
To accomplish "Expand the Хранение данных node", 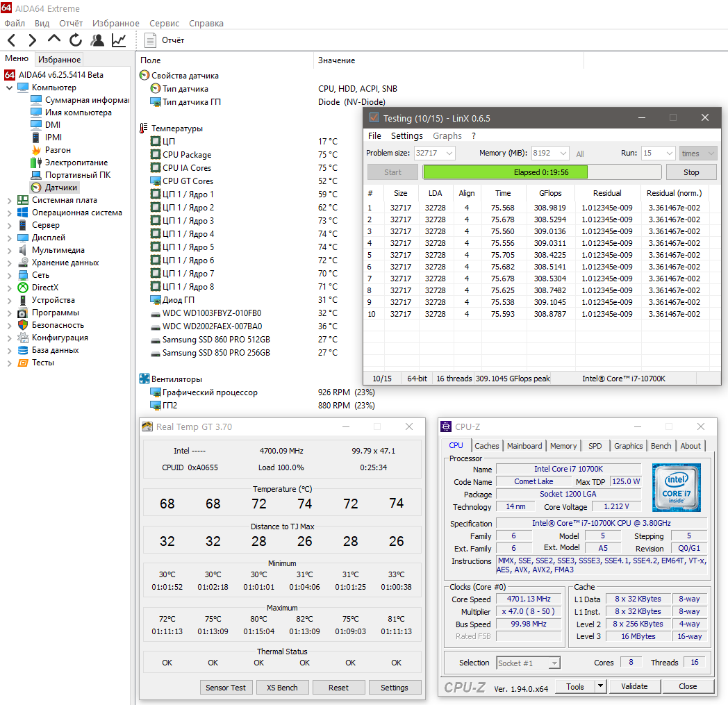I will [9, 263].
